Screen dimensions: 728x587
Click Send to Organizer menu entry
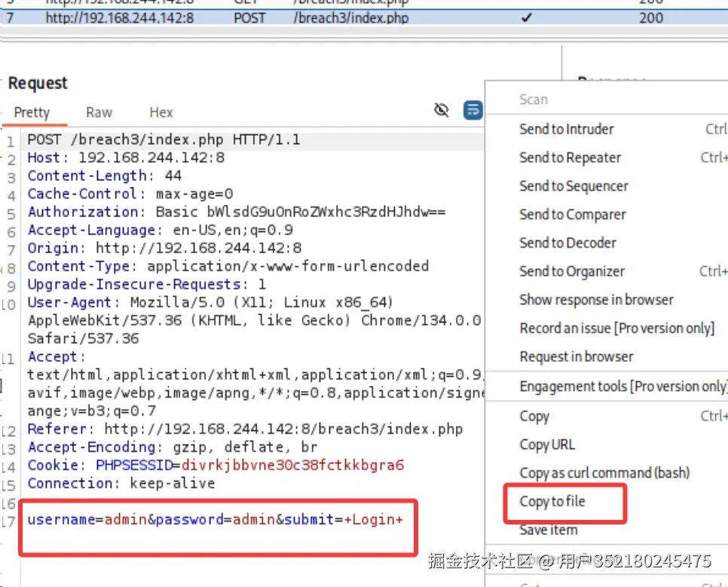[x=572, y=272]
